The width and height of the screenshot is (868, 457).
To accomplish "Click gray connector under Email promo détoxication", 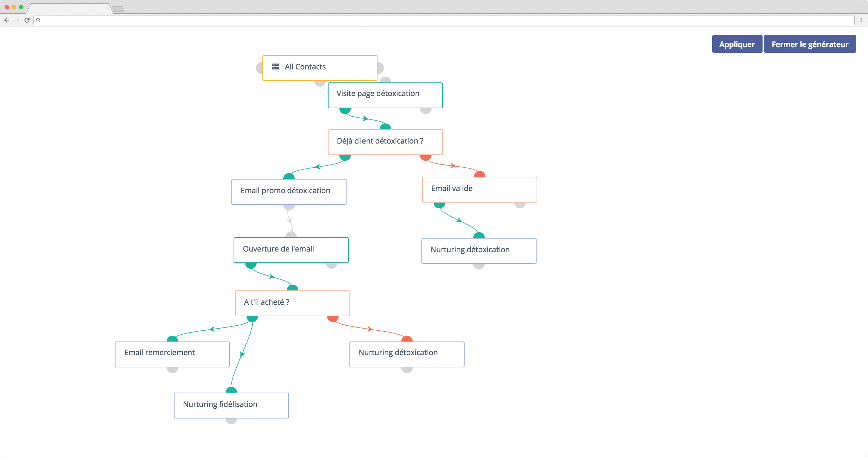I will pyautogui.click(x=289, y=207).
